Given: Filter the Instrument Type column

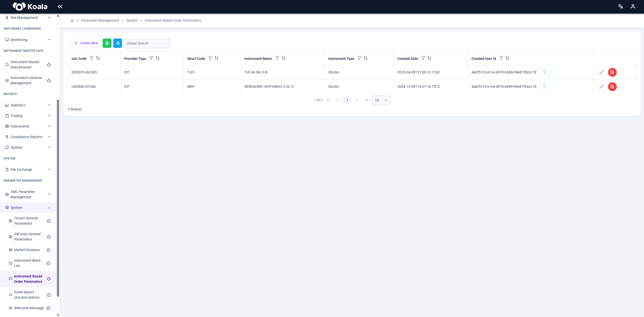Looking at the screenshot, I should (359, 58).
